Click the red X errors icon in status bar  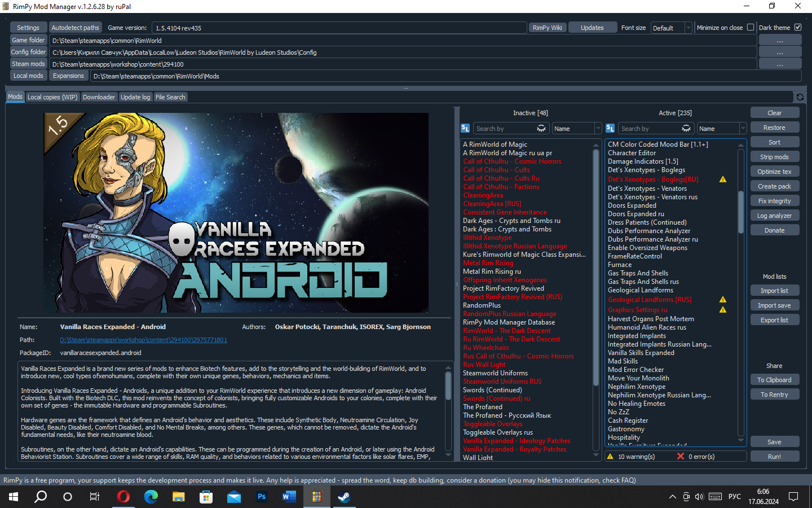pyautogui.click(x=681, y=457)
